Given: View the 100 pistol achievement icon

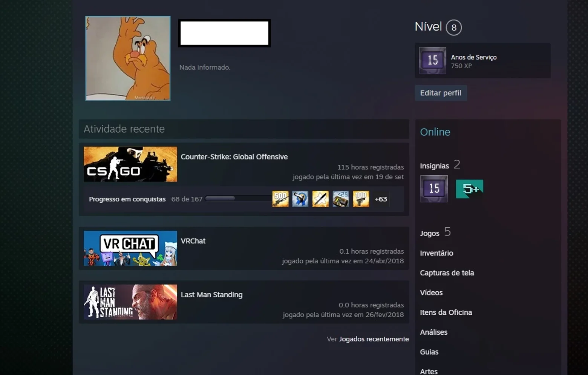Looking at the screenshot, I should coord(361,199).
